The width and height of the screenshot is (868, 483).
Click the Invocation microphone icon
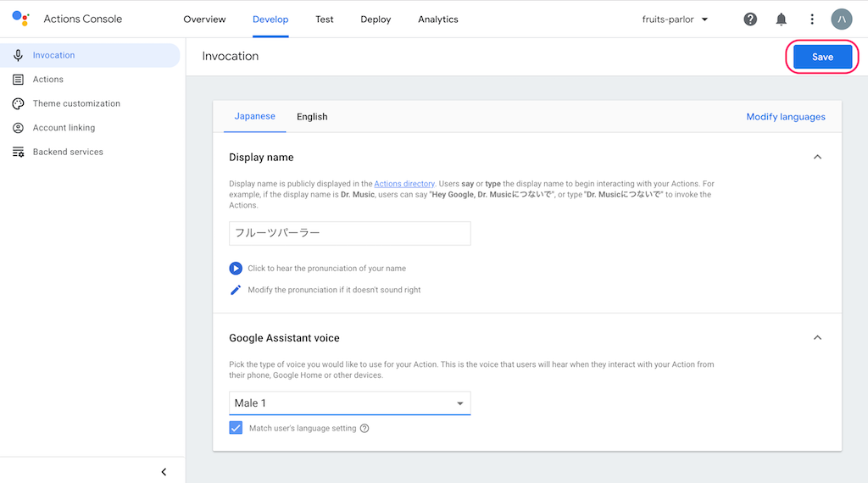(19, 55)
